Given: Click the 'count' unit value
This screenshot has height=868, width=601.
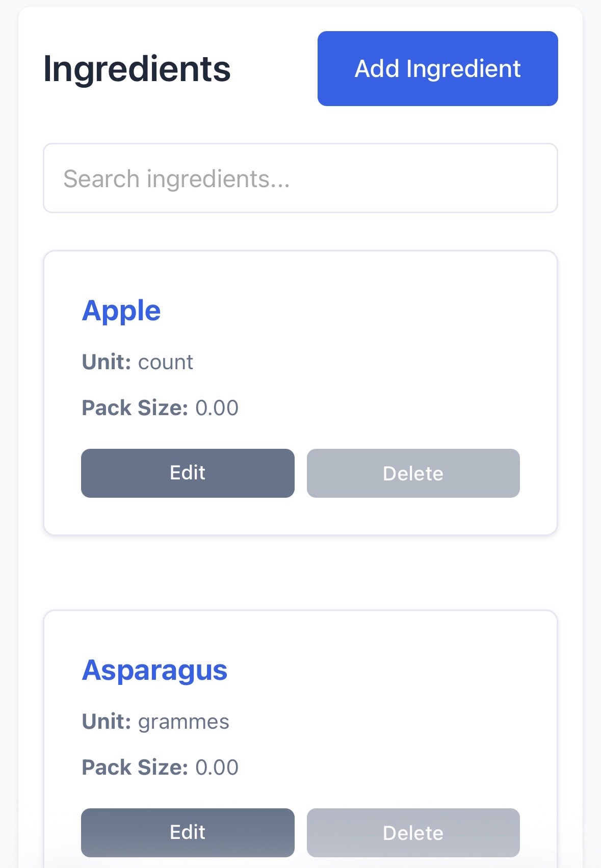Looking at the screenshot, I should click(166, 362).
